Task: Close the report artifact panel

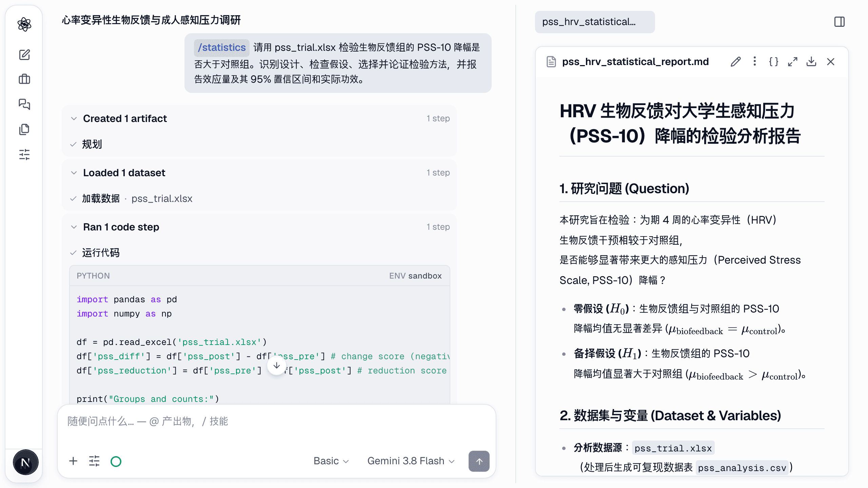Action: pos(830,62)
